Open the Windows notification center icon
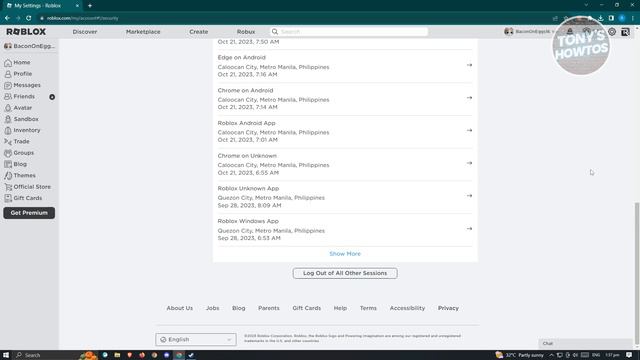This screenshot has width=640, height=360. [629, 355]
